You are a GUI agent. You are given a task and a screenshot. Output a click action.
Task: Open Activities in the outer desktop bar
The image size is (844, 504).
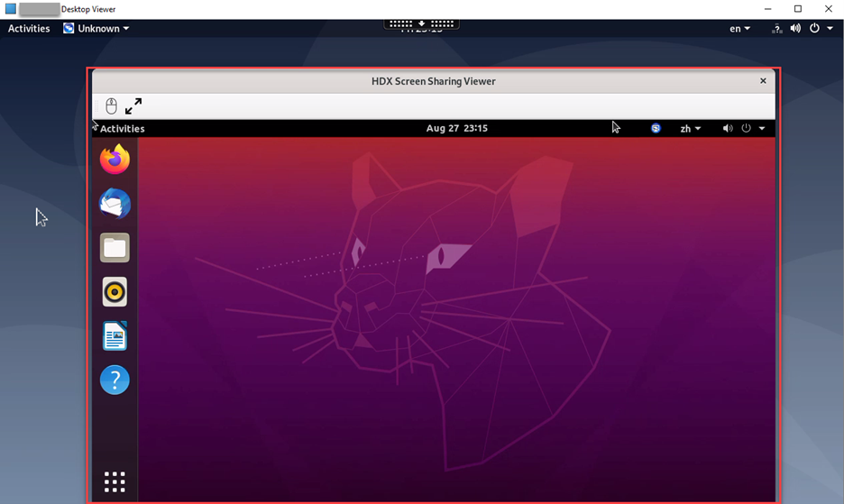click(x=29, y=29)
